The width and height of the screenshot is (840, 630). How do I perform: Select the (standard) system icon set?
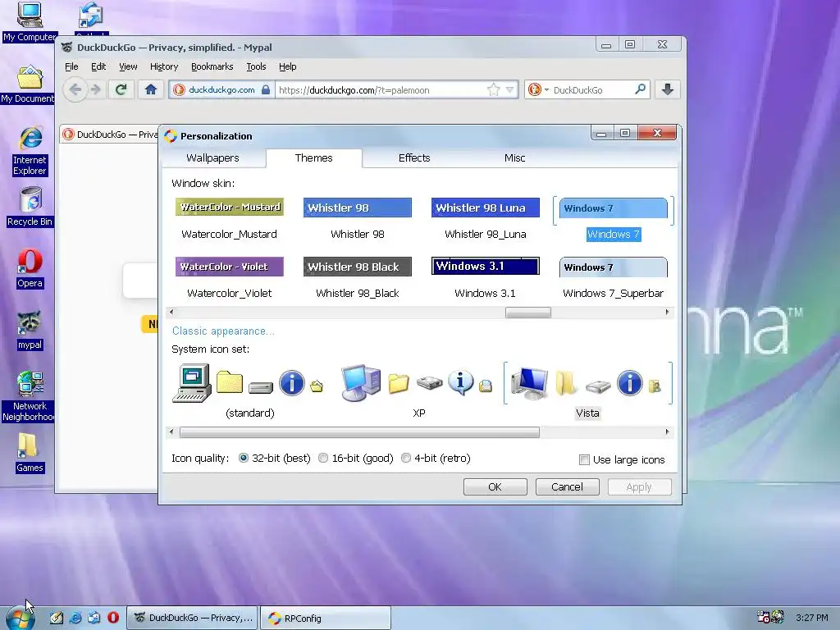click(249, 391)
